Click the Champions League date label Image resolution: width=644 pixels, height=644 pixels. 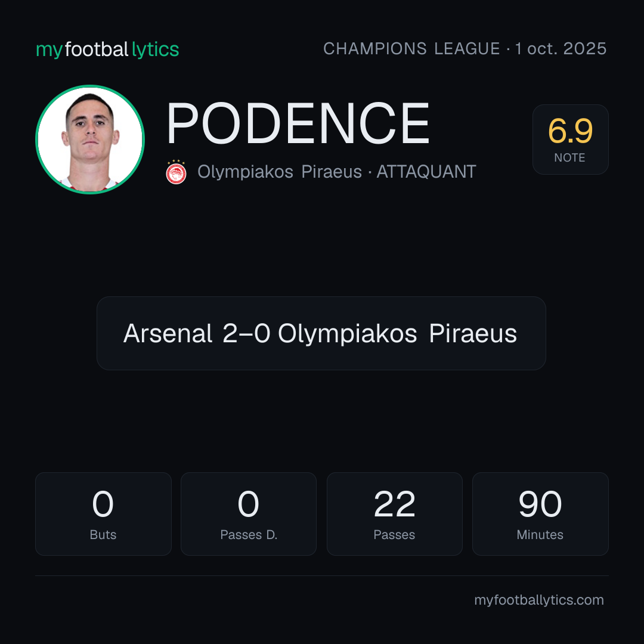465,49
